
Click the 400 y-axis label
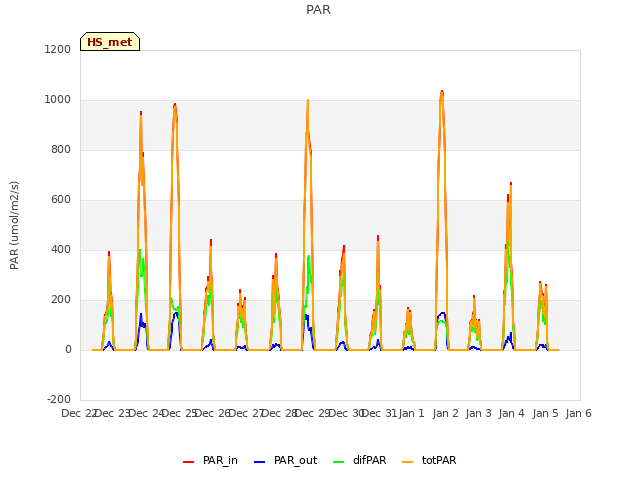click(x=61, y=249)
